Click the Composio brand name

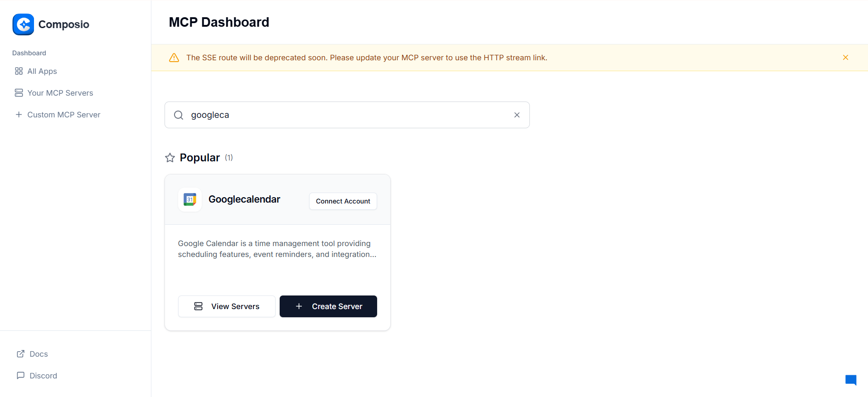[64, 24]
